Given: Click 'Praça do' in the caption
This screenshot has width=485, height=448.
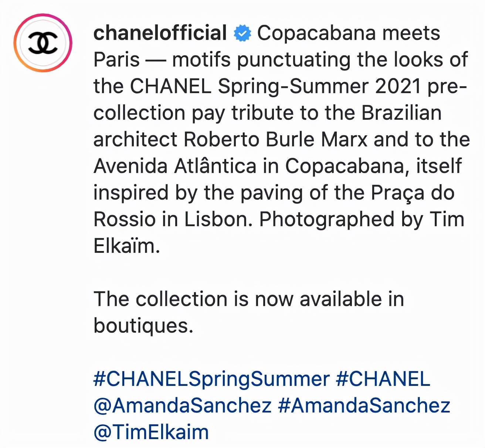Looking at the screenshot, I should tap(413, 193).
